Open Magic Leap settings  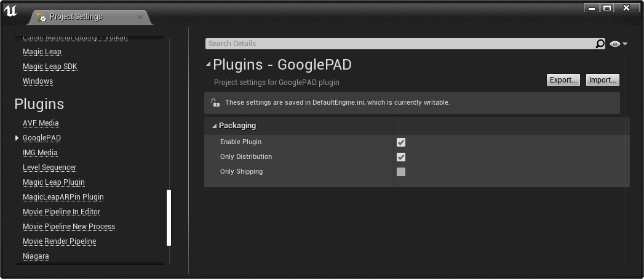click(42, 52)
